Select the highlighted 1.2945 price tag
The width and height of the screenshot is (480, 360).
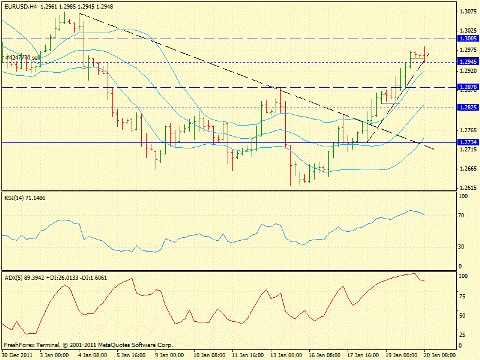click(468, 62)
